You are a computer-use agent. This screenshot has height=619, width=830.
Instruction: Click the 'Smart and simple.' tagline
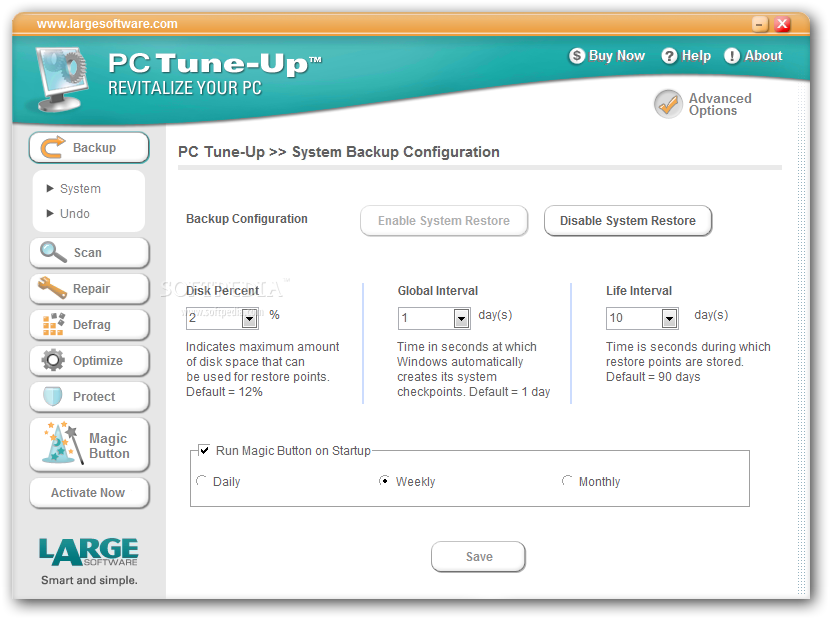point(89,580)
